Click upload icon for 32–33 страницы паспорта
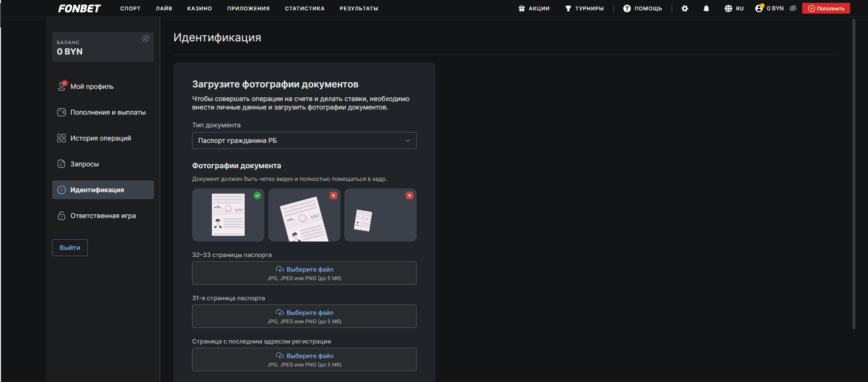868x382 pixels. point(279,270)
